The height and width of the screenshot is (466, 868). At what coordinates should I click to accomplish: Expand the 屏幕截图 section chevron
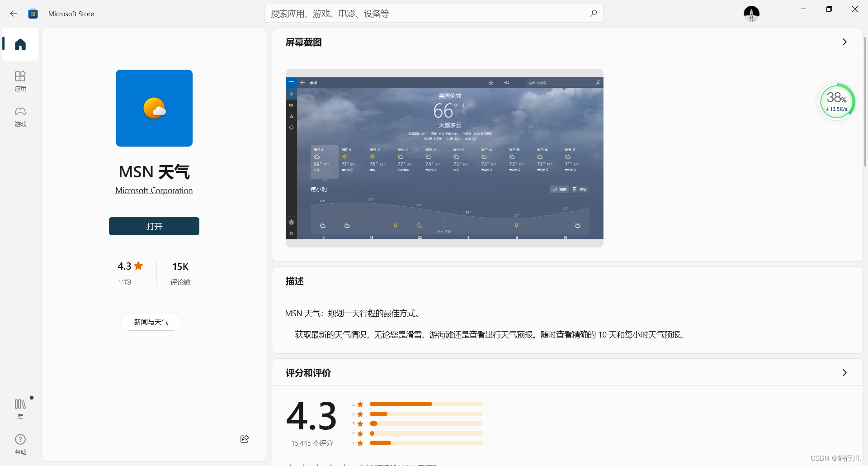(x=844, y=42)
